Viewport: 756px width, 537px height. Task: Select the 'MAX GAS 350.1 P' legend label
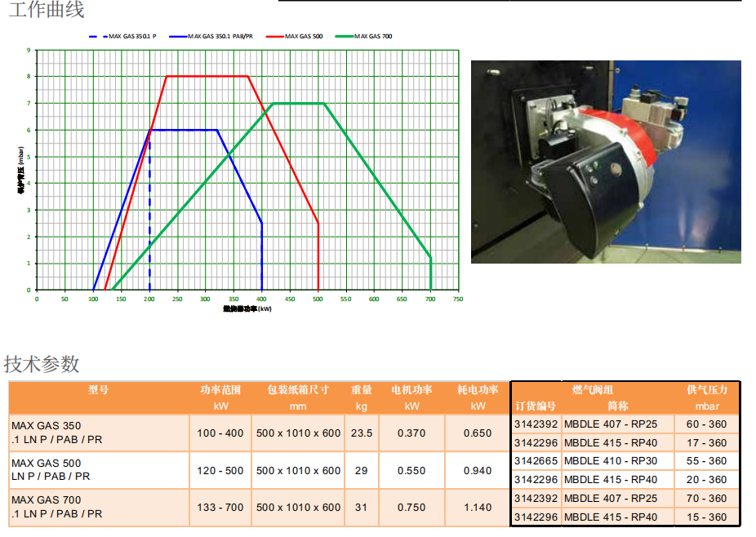coord(132,36)
